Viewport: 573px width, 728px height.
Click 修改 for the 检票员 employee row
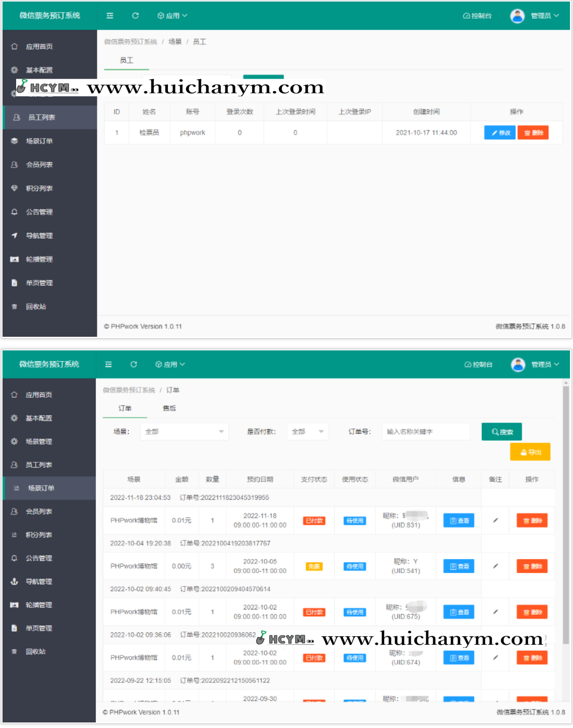(x=499, y=133)
